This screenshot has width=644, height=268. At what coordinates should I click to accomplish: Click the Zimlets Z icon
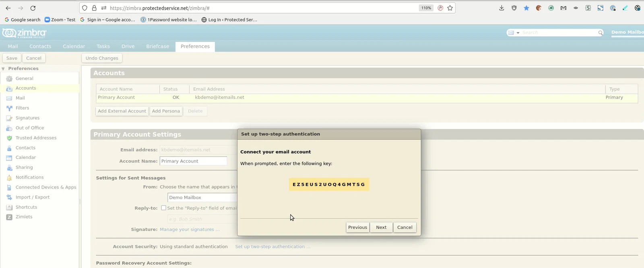(9, 217)
